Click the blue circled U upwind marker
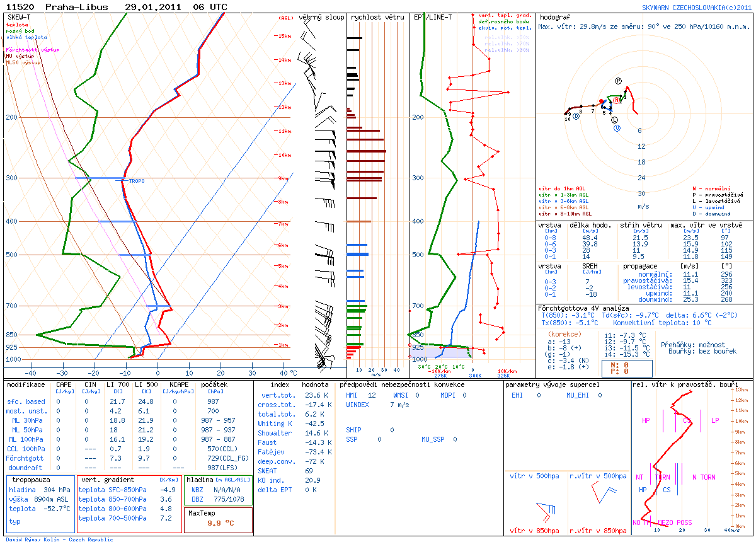Screen dimensions: 756x542 click(617, 128)
